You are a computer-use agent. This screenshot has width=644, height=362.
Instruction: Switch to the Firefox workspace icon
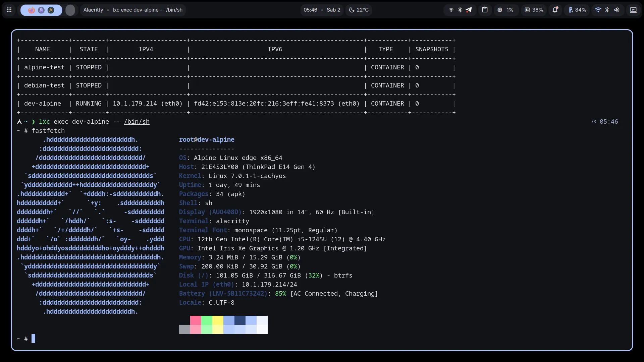(x=32, y=10)
